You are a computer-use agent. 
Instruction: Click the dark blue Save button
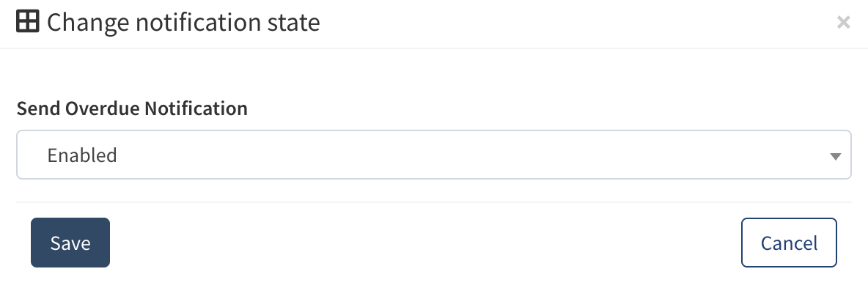point(70,243)
